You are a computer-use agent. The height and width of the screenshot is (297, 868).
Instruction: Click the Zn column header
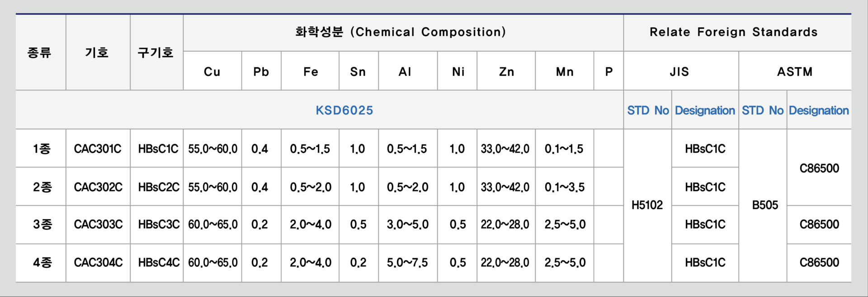click(506, 72)
